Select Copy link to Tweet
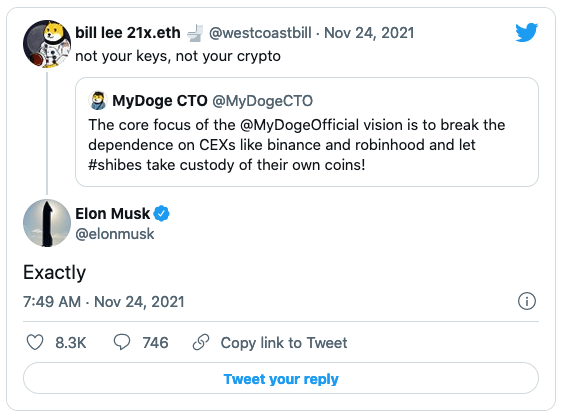562x418 pixels. click(284, 343)
